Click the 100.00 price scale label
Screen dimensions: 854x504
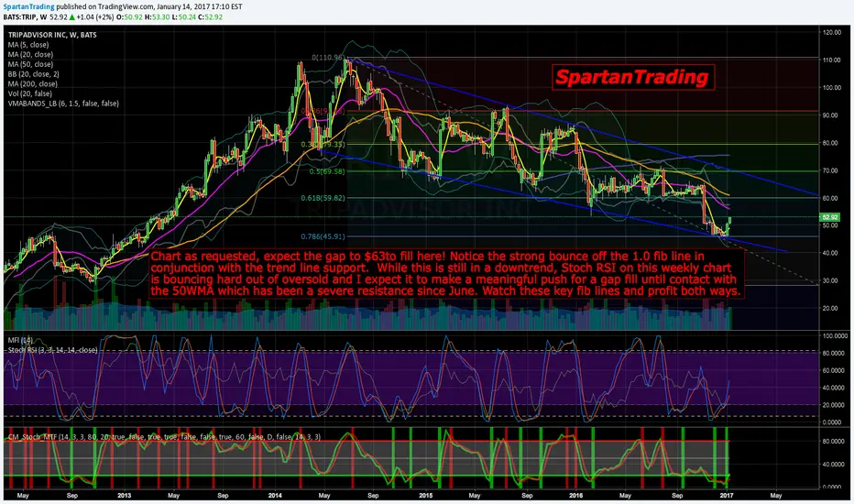(x=832, y=88)
